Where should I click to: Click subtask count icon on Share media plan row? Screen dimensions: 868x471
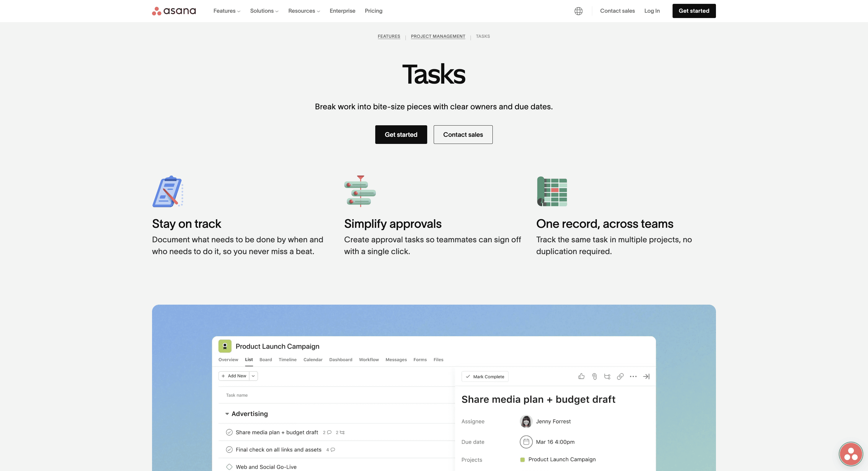pos(342,432)
